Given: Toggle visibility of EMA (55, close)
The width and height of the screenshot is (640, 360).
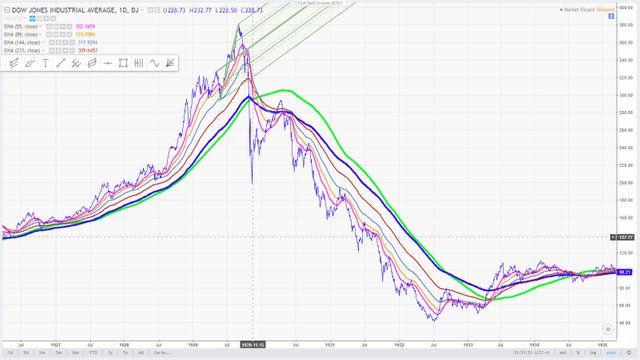Looking at the screenshot, I should (x=49, y=27).
